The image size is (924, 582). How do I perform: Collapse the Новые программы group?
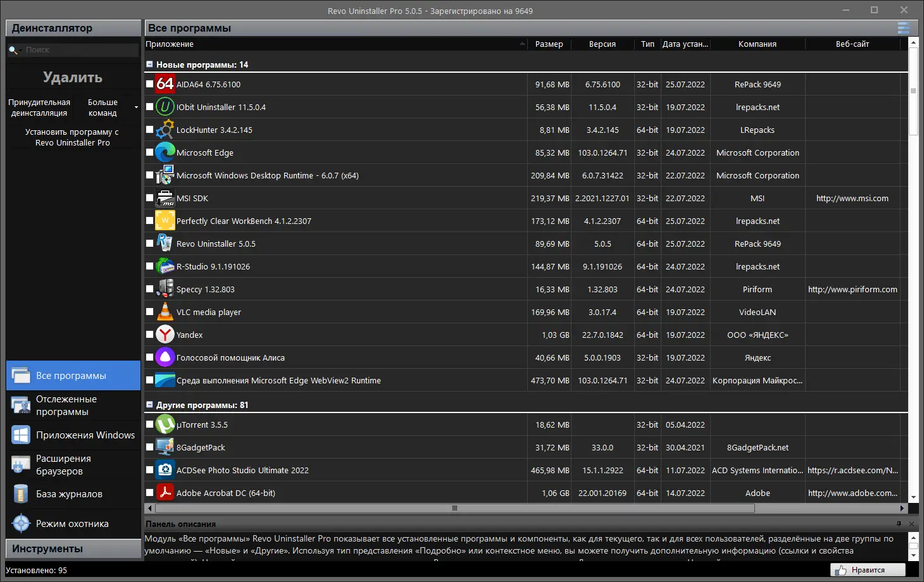[150, 65]
